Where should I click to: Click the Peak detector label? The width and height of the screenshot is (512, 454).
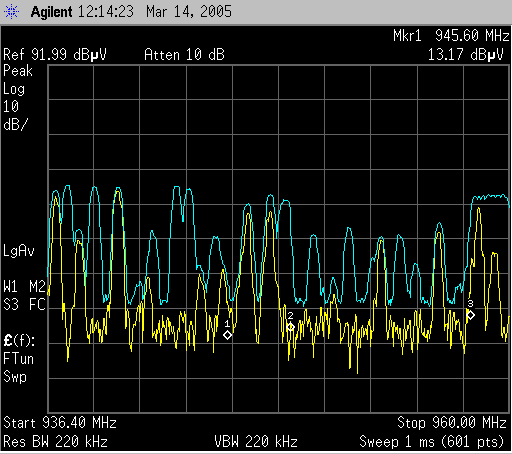[x=18, y=71]
